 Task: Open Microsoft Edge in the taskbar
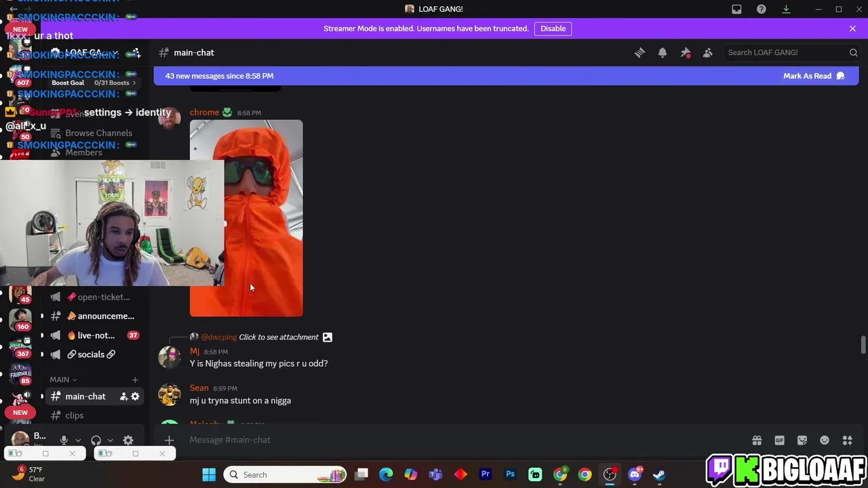[x=386, y=474]
